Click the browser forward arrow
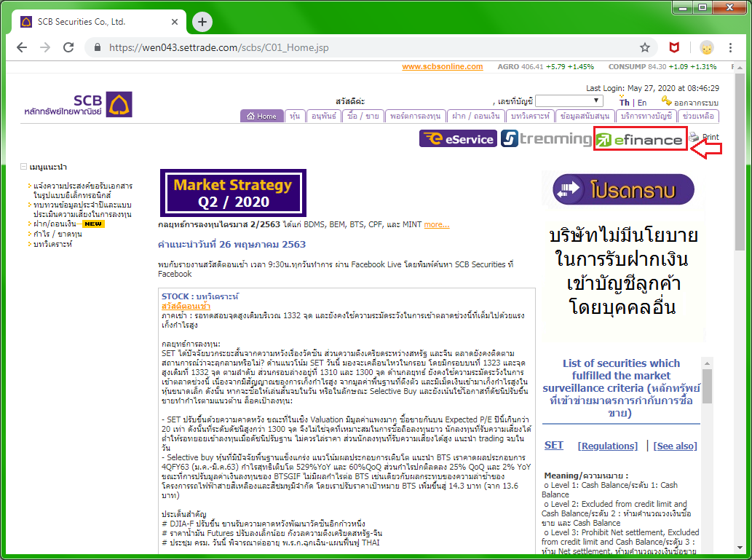Viewport: 752px width, 560px height. (x=45, y=47)
